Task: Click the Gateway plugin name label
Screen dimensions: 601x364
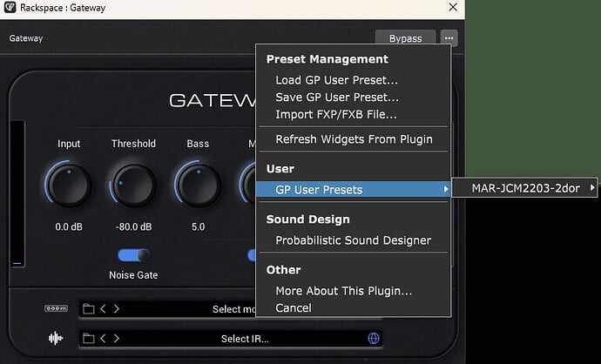Action: (26, 38)
